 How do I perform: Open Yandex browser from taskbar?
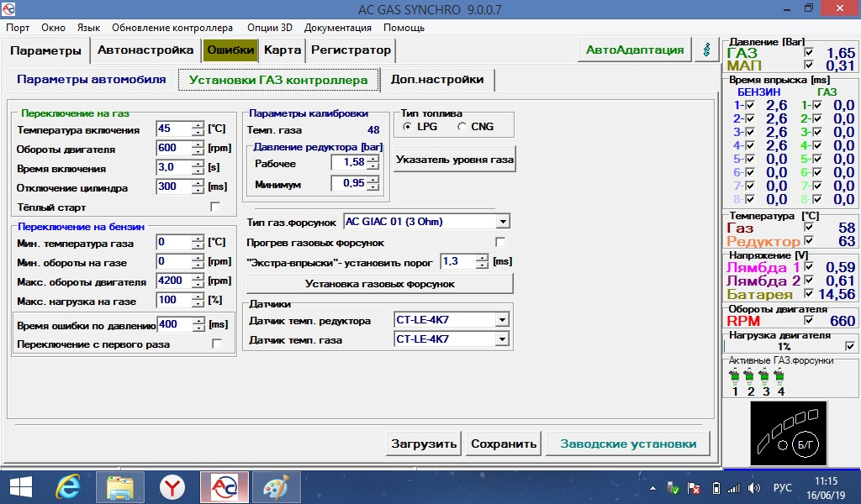tap(172, 487)
